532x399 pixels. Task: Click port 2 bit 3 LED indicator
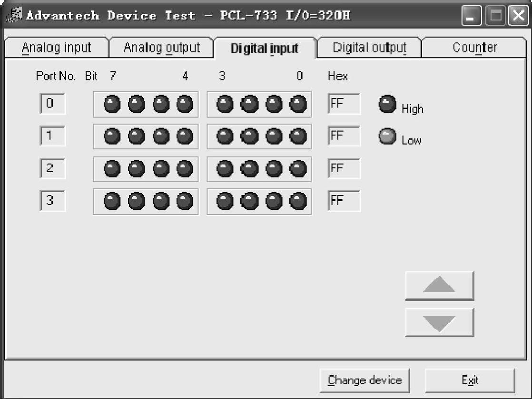point(225,169)
